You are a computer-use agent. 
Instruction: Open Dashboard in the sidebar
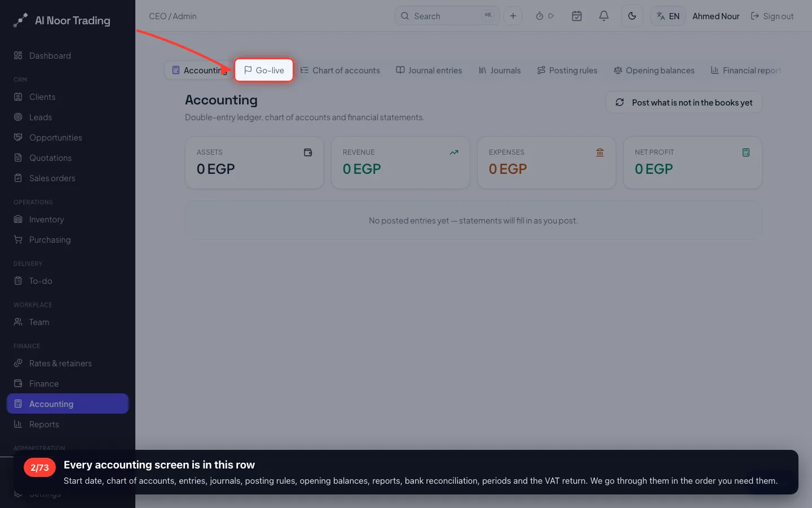(68, 55)
